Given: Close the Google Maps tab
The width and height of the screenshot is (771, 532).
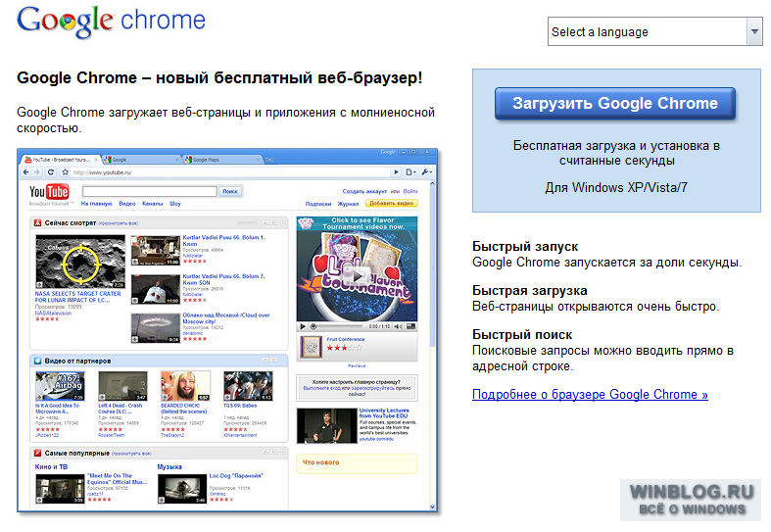Looking at the screenshot, I should click(258, 160).
